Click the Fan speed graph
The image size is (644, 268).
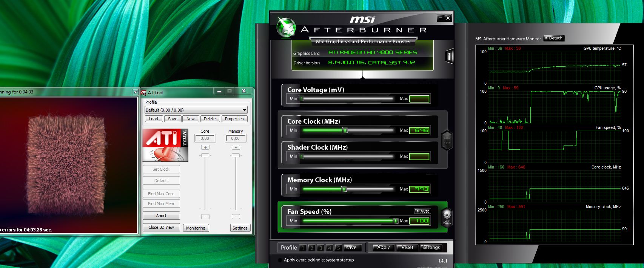(555, 146)
